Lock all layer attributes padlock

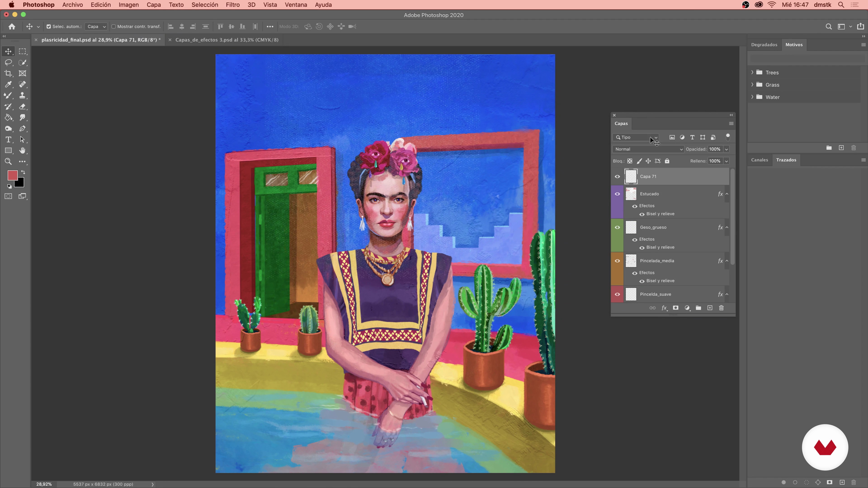[x=667, y=161]
